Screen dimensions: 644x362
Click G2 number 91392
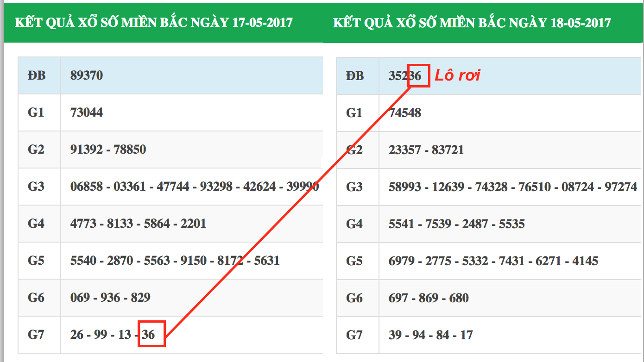[87, 150]
